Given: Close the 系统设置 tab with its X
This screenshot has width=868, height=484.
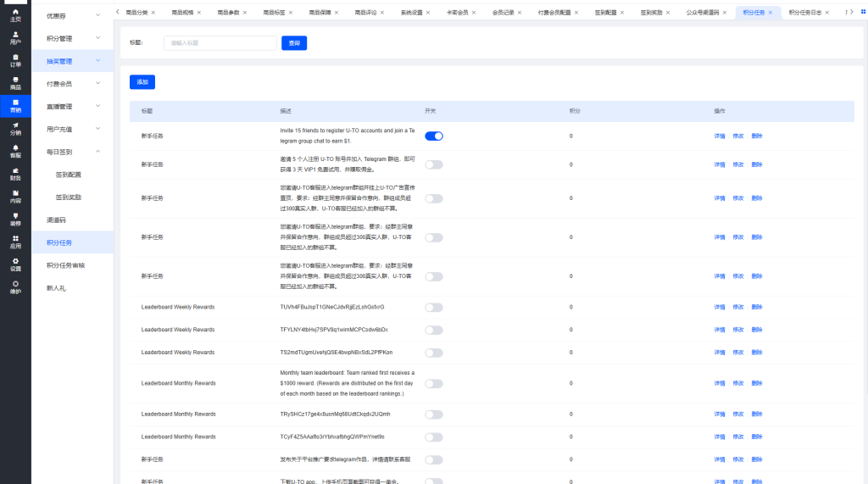Looking at the screenshot, I should coord(428,13).
